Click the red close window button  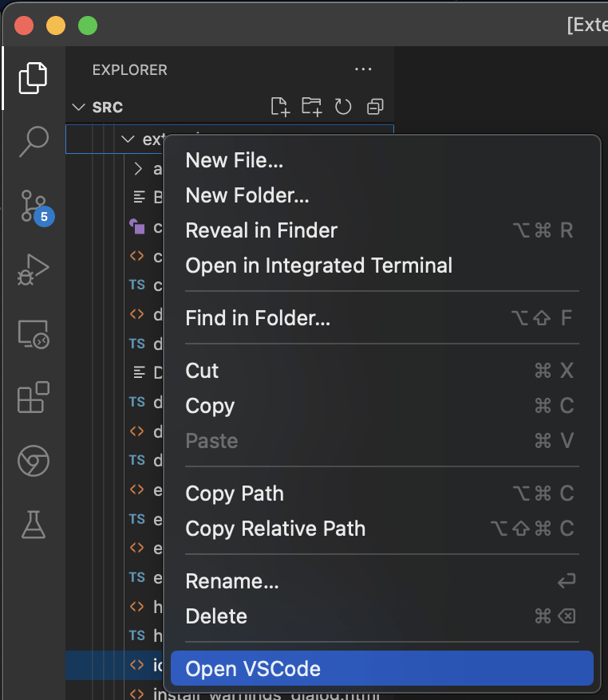[24, 26]
